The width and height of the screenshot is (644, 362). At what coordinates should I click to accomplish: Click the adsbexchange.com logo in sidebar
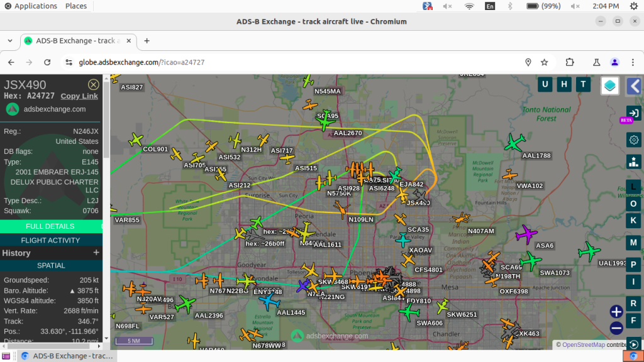coord(13,109)
